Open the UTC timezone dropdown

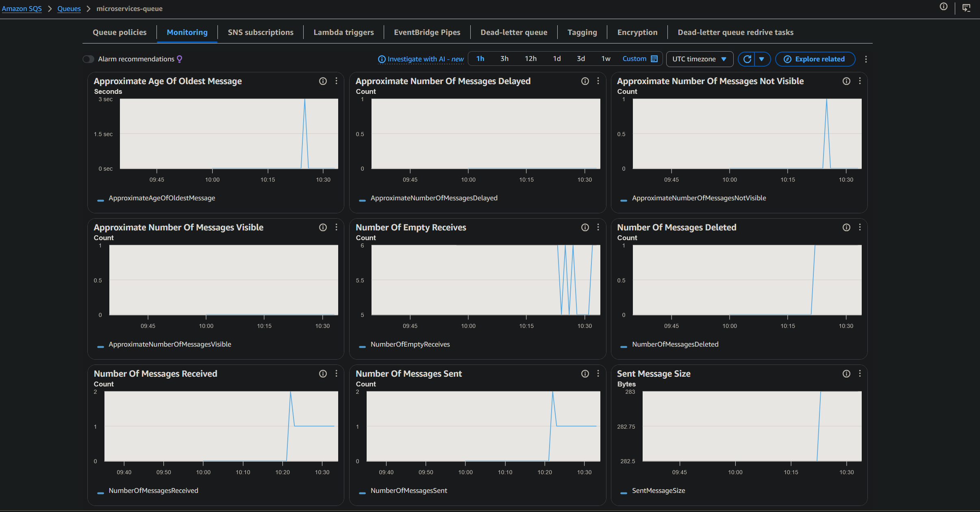click(x=700, y=59)
